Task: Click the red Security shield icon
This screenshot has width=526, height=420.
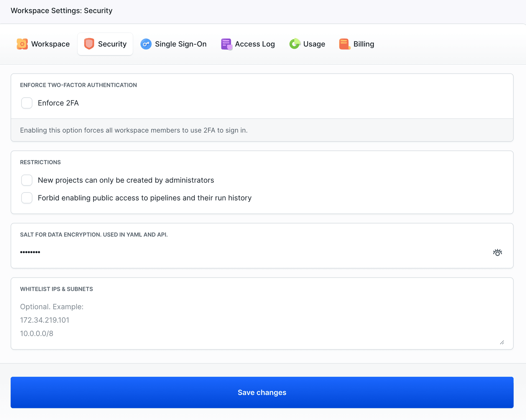Action: [x=89, y=44]
